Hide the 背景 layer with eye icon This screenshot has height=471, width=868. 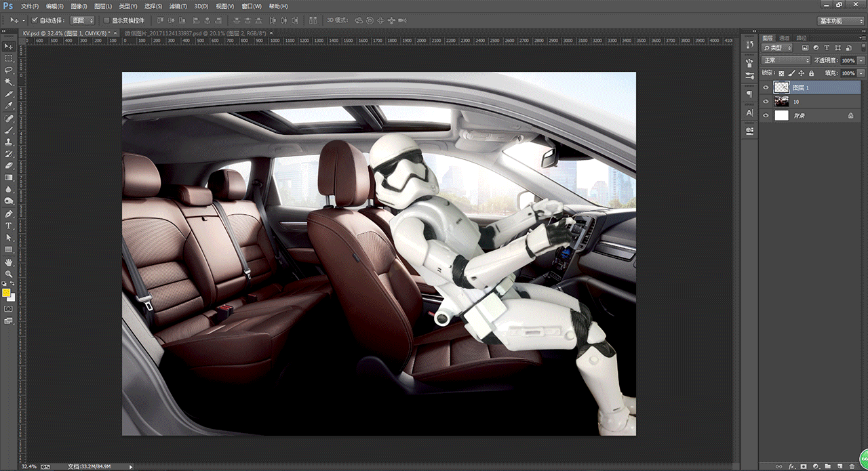pos(766,116)
